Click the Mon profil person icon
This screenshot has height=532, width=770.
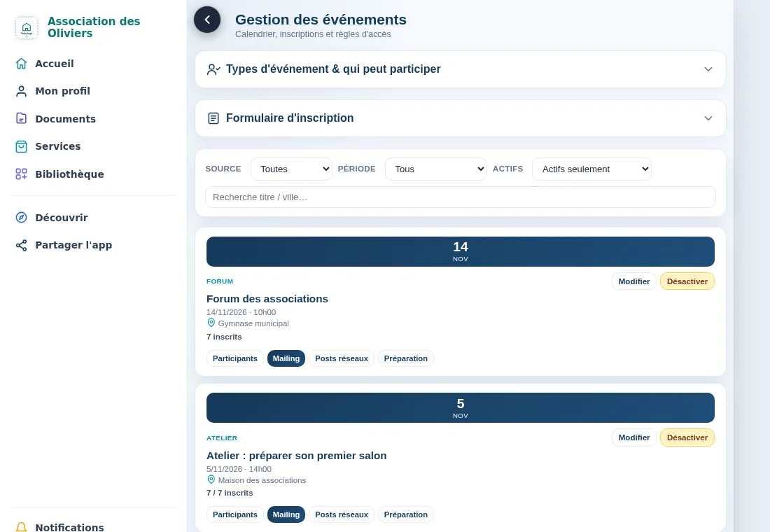(21, 92)
